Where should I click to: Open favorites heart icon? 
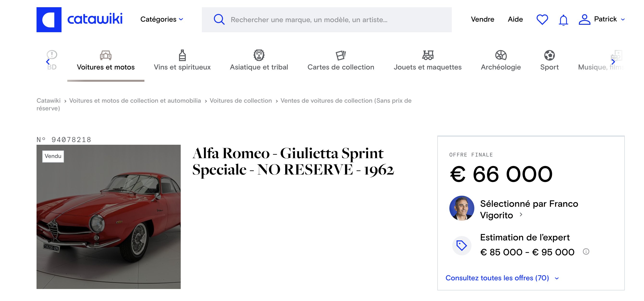(542, 19)
